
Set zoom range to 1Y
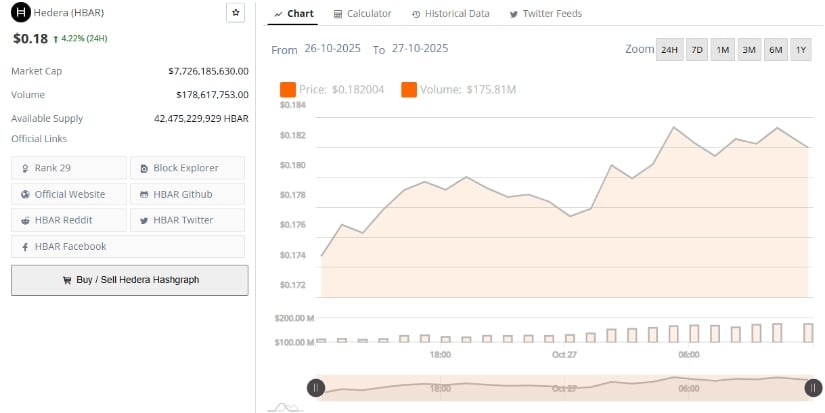801,50
